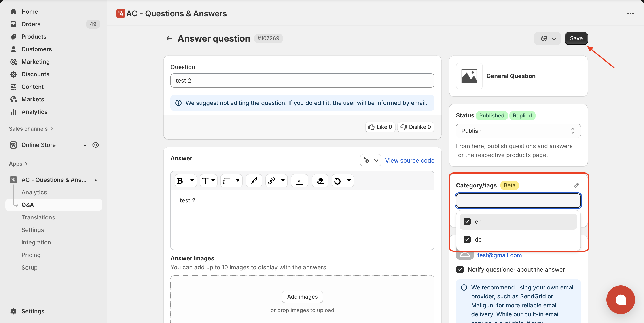Expand the translate language dropdown near Save

(x=547, y=38)
